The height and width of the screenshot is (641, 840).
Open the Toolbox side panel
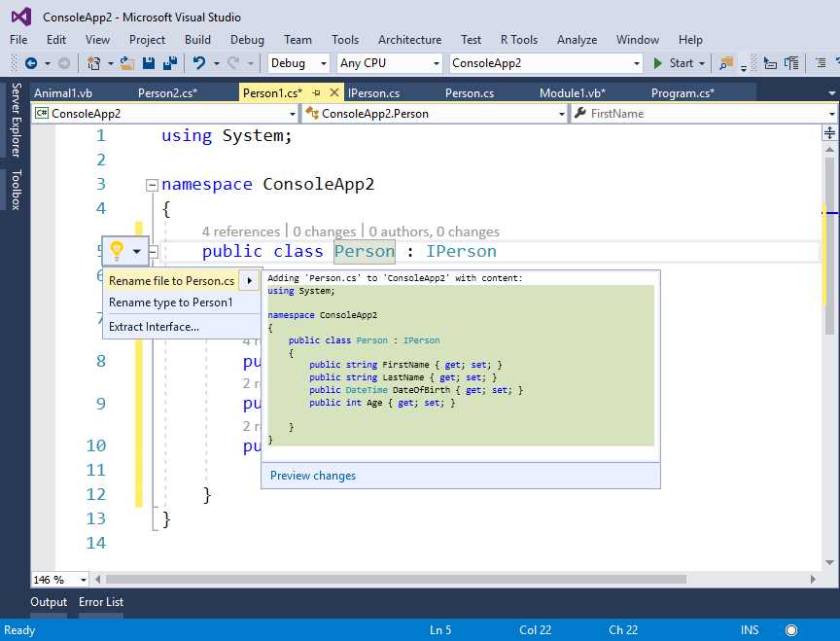[17, 190]
